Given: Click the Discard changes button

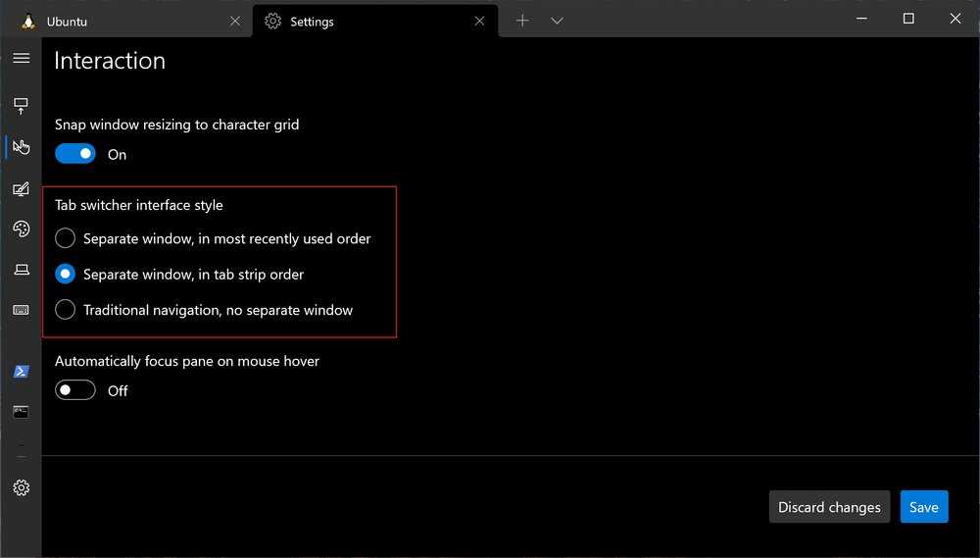Looking at the screenshot, I should (x=829, y=507).
